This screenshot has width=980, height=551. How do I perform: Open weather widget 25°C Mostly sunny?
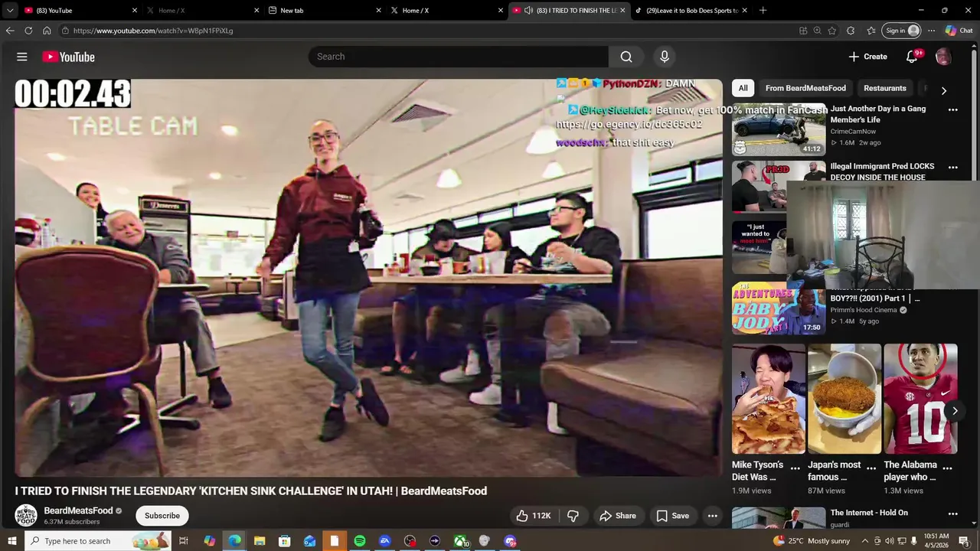coord(811,541)
